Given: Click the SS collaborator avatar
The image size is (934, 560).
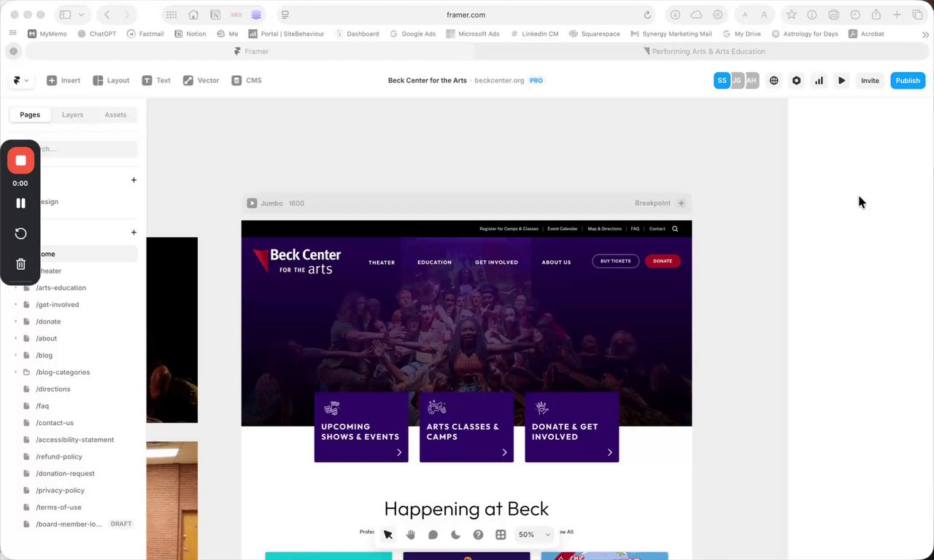Looking at the screenshot, I should point(722,80).
